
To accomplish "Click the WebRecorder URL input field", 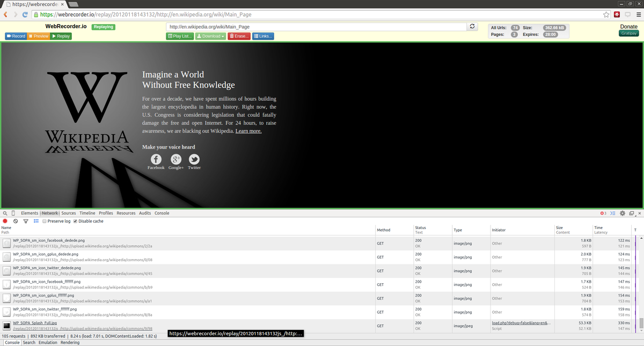I will 317,26.
